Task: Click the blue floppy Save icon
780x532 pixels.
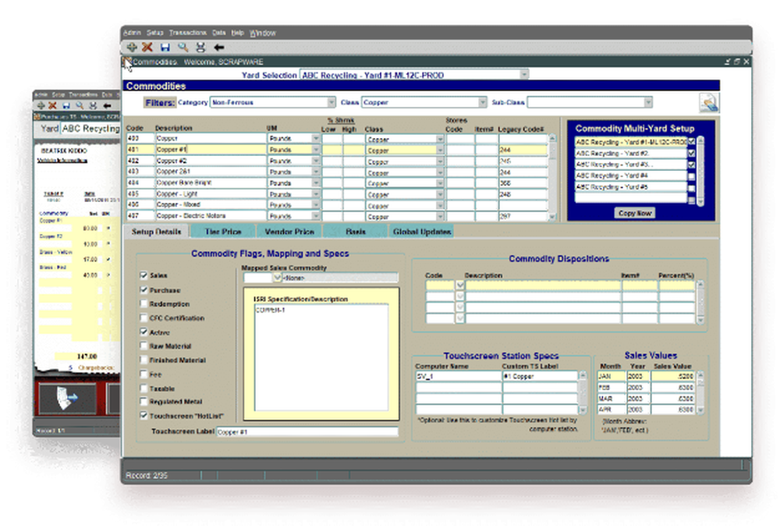Action: point(165,48)
